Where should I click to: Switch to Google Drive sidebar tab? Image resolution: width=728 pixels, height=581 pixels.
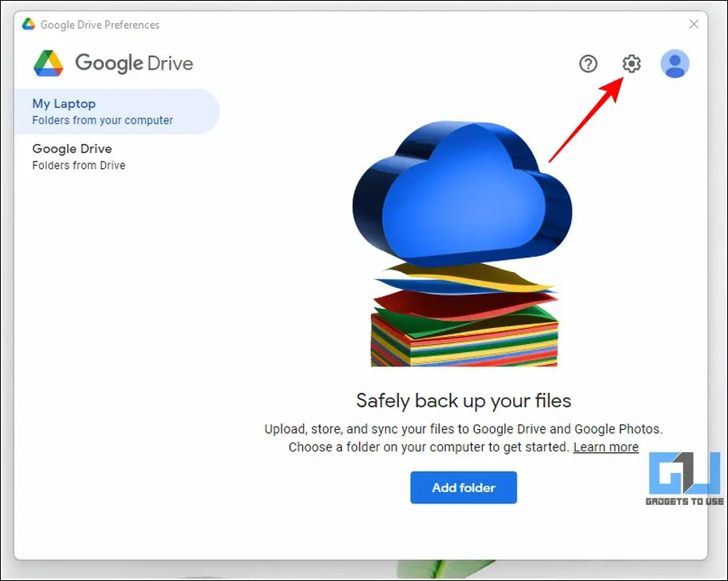(x=117, y=157)
